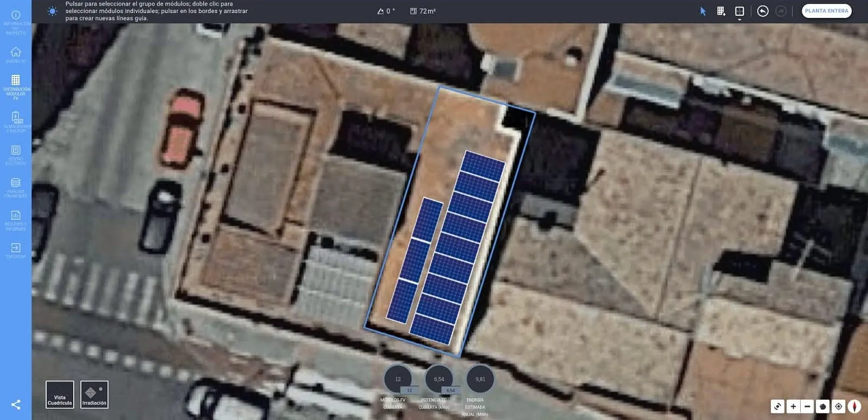Click the add modules grid icon
The image size is (868, 420).
pyautogui.click(x=721, y=11)
